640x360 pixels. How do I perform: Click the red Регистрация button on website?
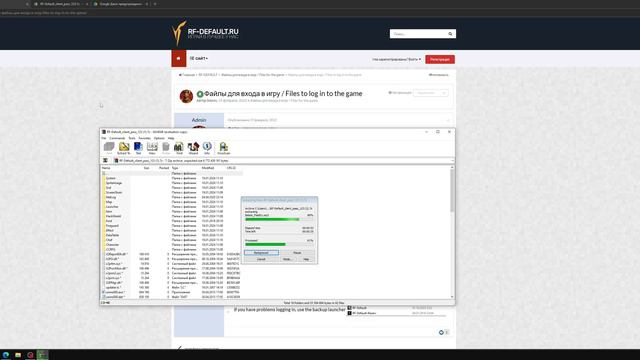pos(440,59)
